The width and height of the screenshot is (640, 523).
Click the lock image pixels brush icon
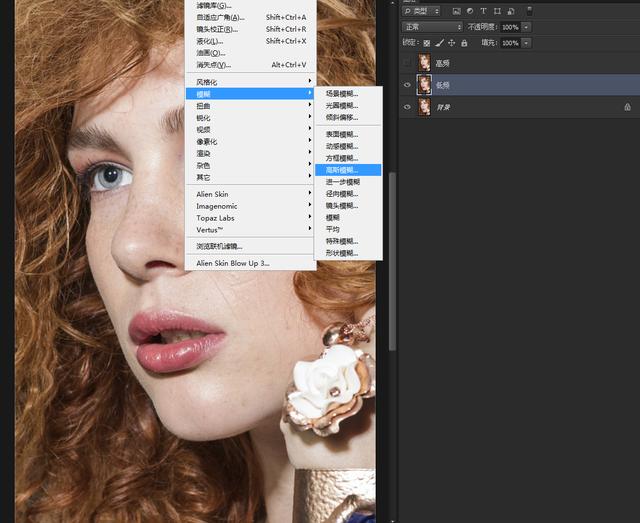tap(441, 43)
